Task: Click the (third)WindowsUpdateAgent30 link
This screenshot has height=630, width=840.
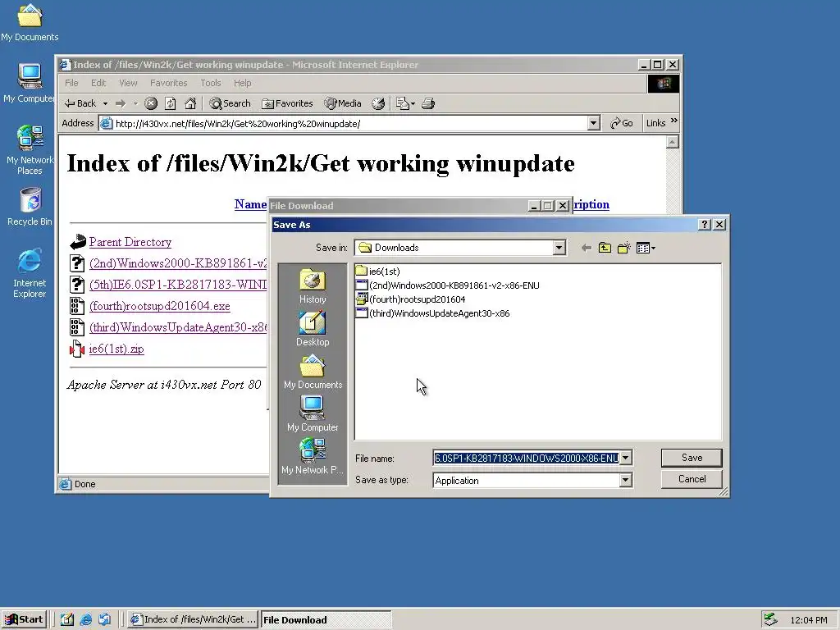Action: [178, 327]
